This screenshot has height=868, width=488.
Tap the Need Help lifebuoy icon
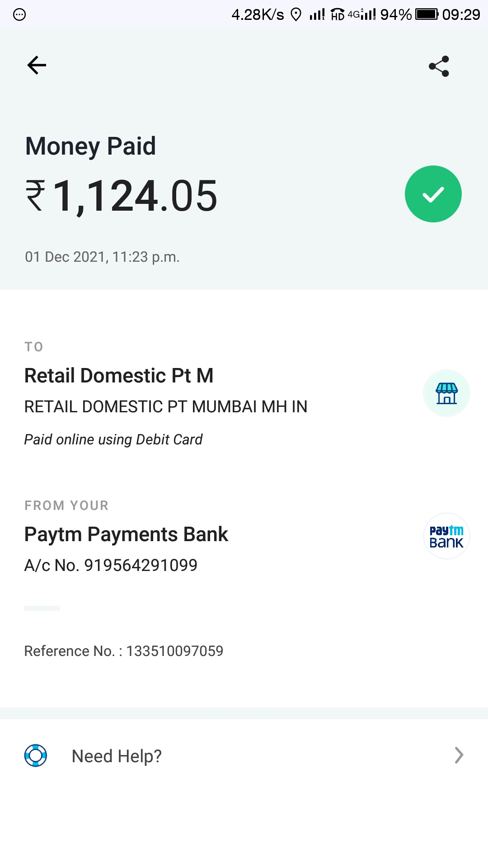pyautogui.click(x=36, y=755)
